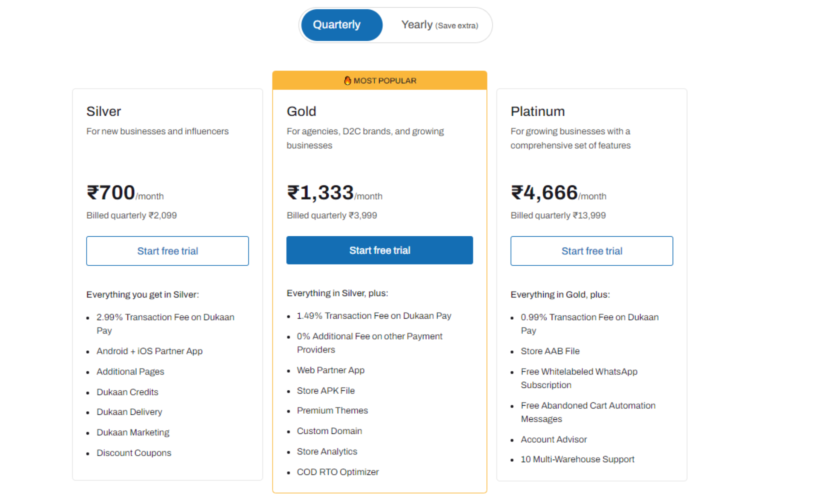This screenshot has height=504, width=826.
Task: Start free trial for Silver plan
Action: coord(167,251)
